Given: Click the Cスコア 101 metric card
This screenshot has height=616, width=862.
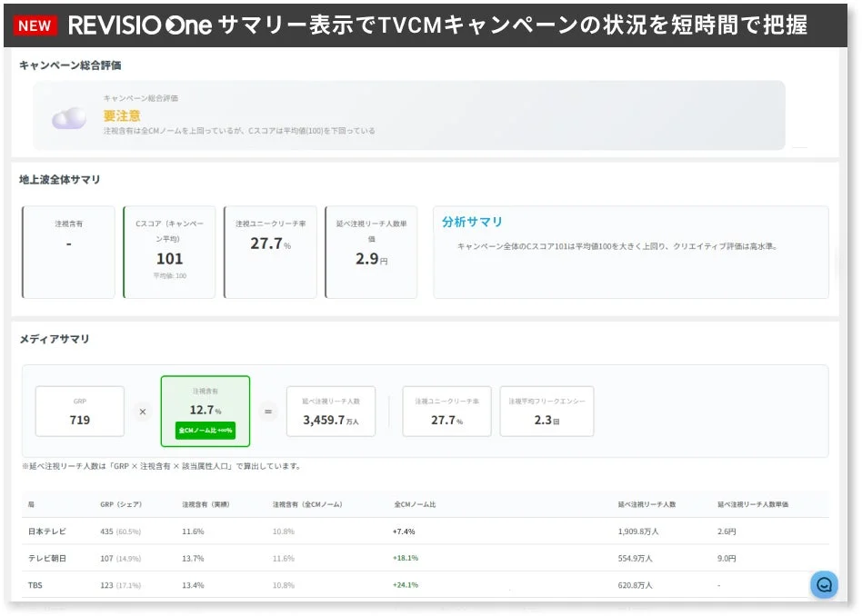Looking at the screenshot, I should [x=169, y=251].
